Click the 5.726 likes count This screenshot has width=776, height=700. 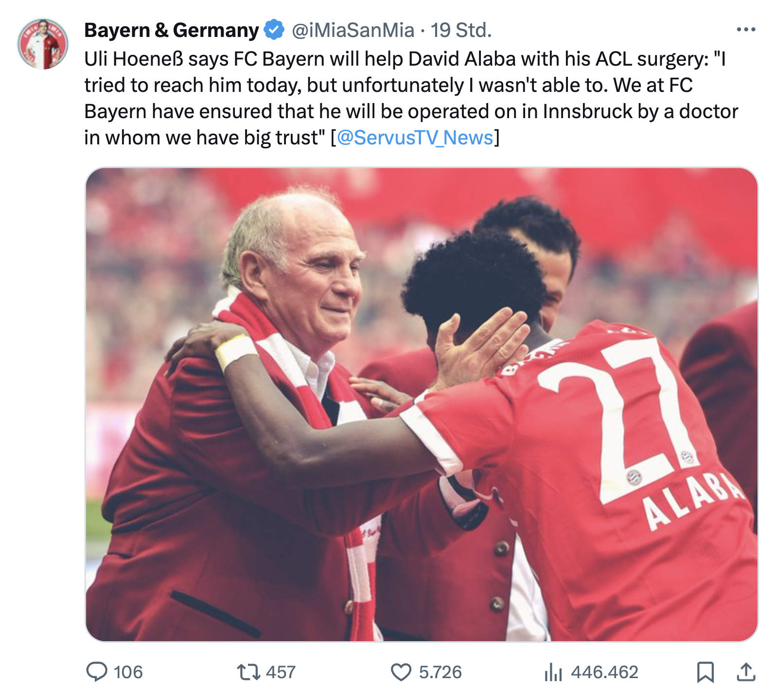440,672
